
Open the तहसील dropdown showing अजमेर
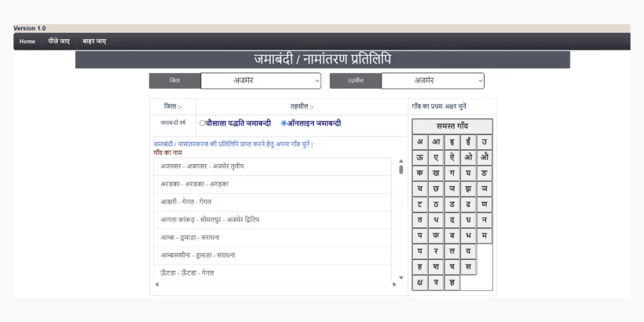pyautogui.click(x=433, y=81)
